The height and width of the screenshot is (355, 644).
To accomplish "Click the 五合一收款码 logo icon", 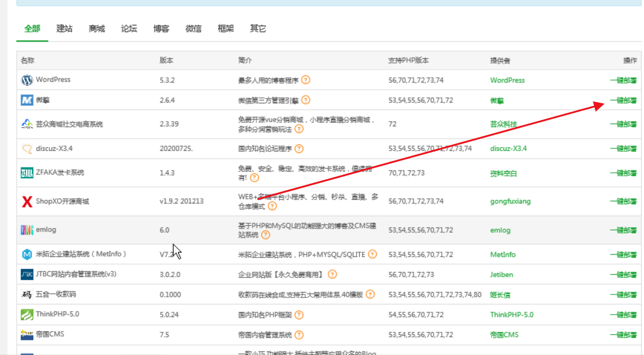I will click(x=27, y=294).
